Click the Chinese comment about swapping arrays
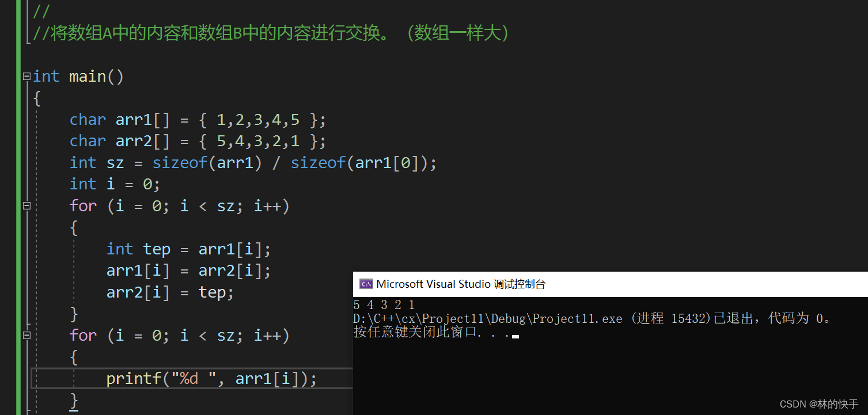Image resolution: width=868 pixels, height=415 pixels. pyautogui.click(x=271, y=33)
